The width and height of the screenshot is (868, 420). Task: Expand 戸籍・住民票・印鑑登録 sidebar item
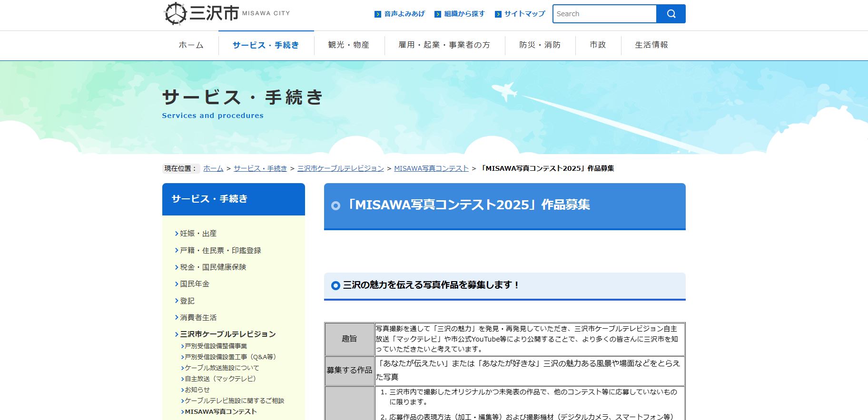point(220,250)
